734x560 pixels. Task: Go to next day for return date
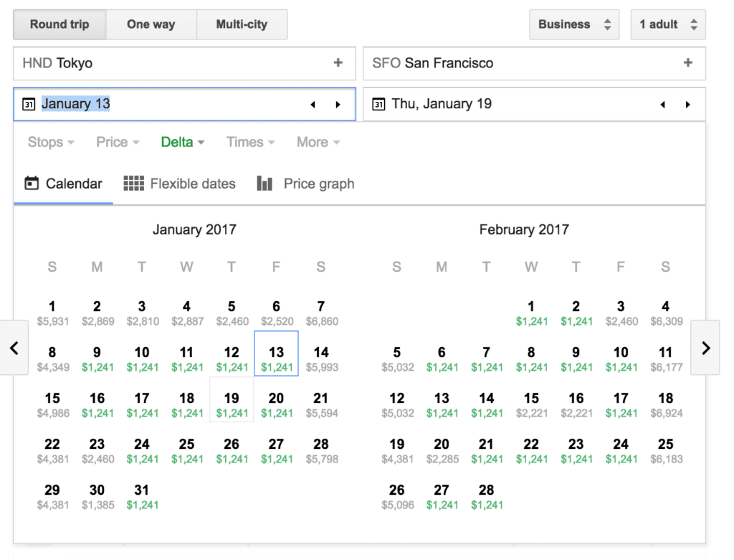[687, 105]
